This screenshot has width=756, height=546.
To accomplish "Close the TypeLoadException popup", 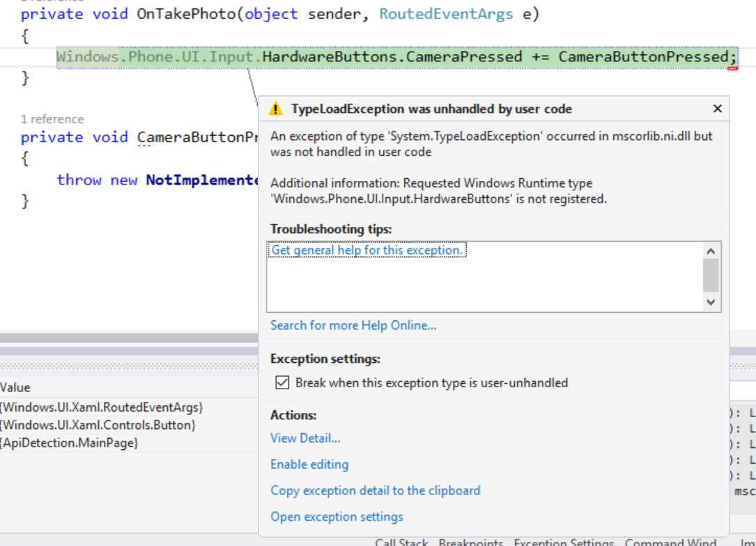I will [x=717, y=109].
